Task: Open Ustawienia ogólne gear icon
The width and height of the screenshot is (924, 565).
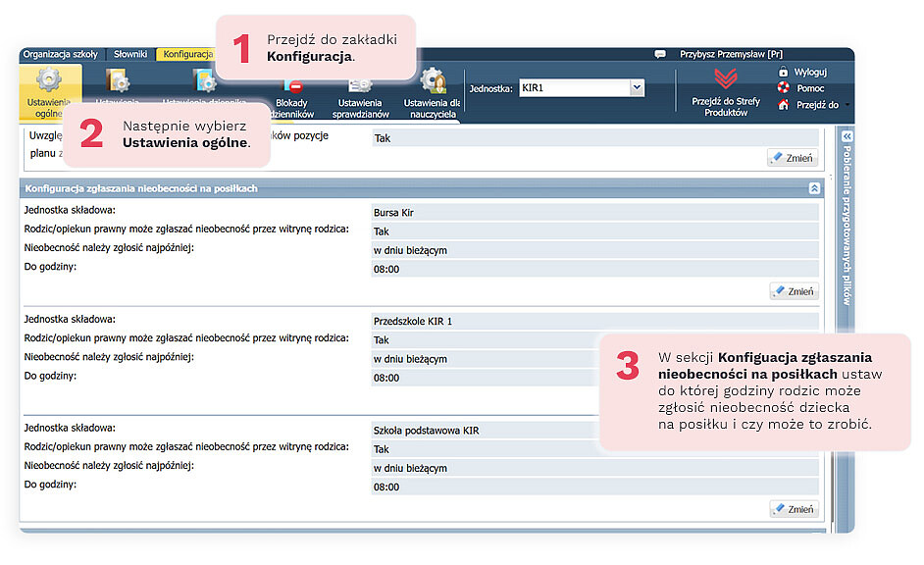Action: pyautogui.click(x=49, y=79)
